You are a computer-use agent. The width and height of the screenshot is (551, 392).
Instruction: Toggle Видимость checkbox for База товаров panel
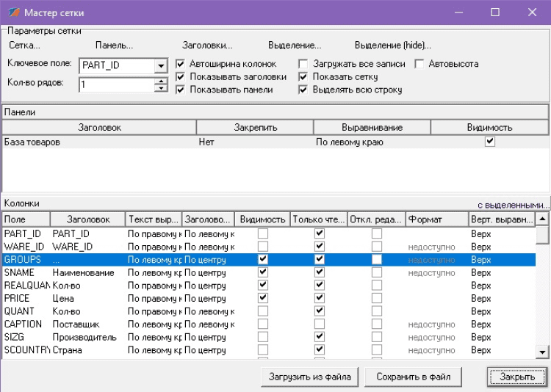pos(490,142)
